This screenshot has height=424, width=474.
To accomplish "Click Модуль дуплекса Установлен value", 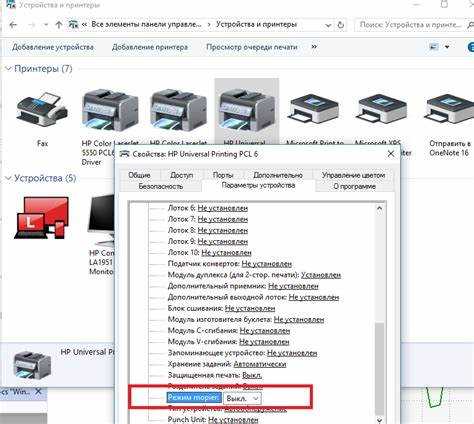I will (x=321, y=275).
